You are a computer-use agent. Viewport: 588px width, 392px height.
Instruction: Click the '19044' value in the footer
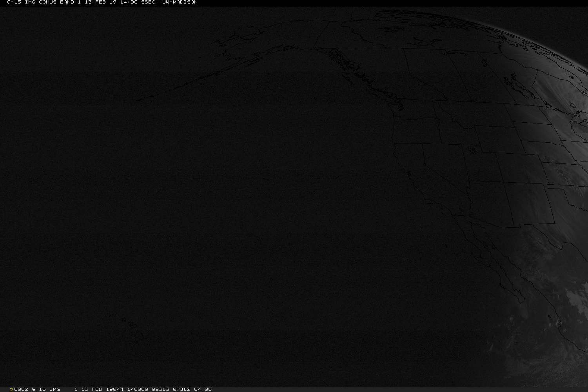(x=114, y=389)
